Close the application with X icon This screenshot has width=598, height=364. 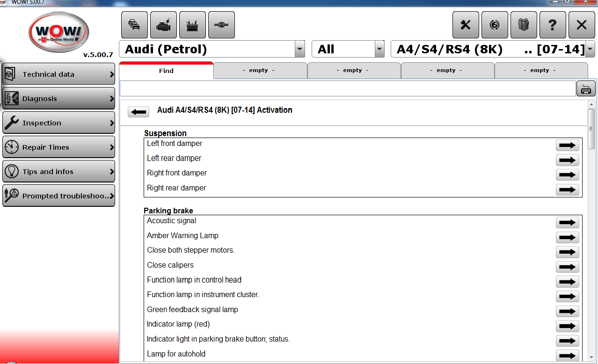tap(582, 25)
